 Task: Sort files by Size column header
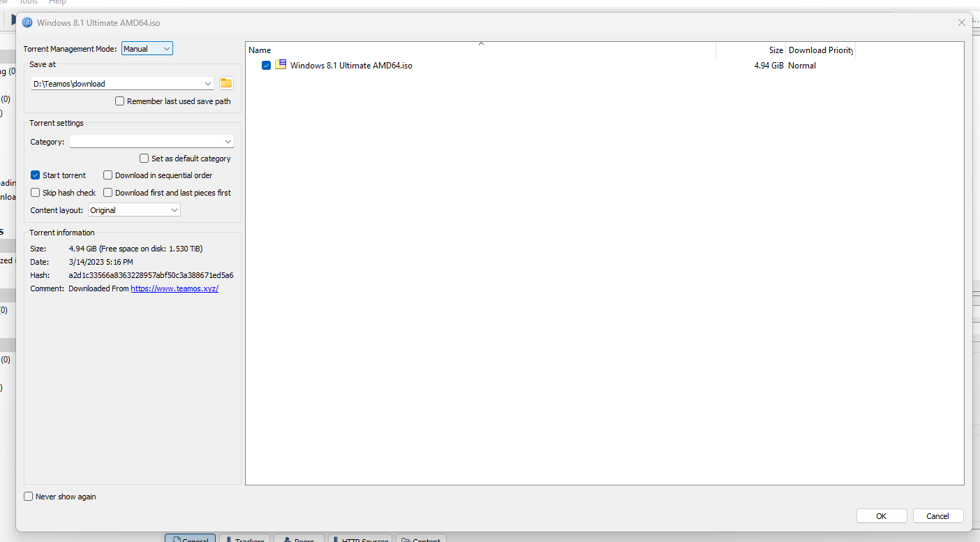[x=750, y=50]
